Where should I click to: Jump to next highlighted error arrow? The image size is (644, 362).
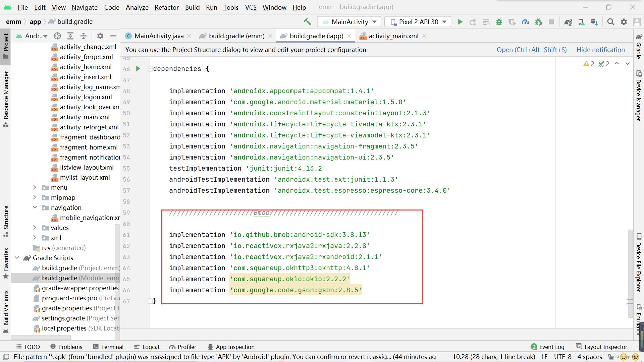[x=628, y=63]
